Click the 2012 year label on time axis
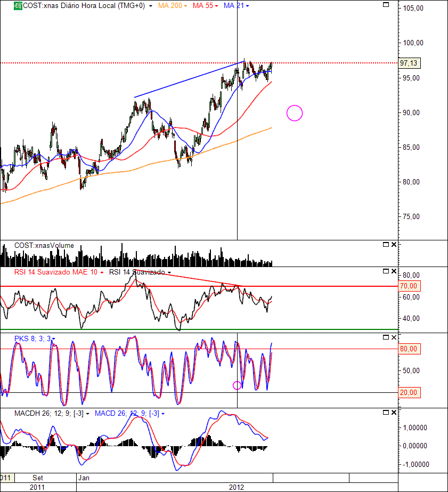The image size is (448, 492). [x=237, y=487]
